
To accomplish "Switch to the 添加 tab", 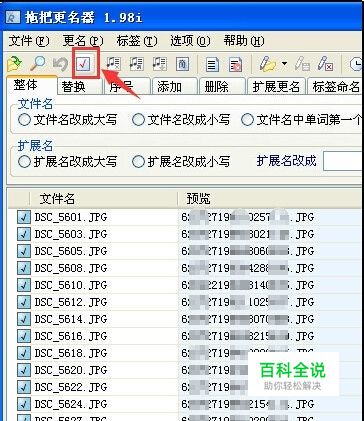I will (174, 87).
